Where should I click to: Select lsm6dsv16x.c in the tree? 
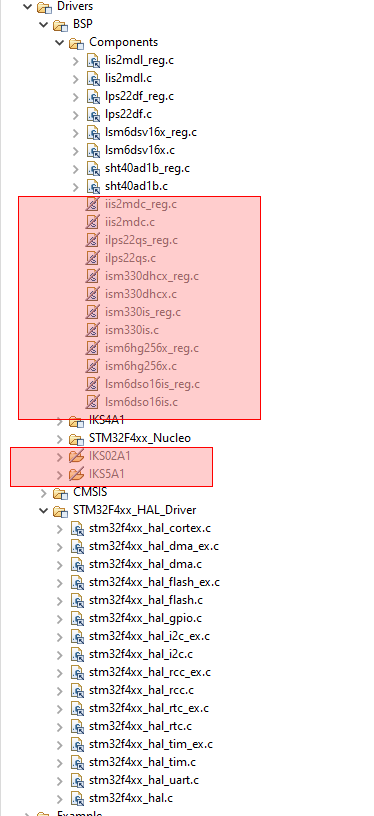[x=140, y=150]
